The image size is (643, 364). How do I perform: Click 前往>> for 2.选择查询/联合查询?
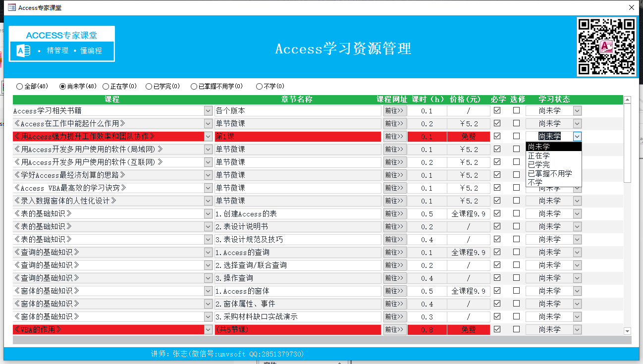(395, 265)
